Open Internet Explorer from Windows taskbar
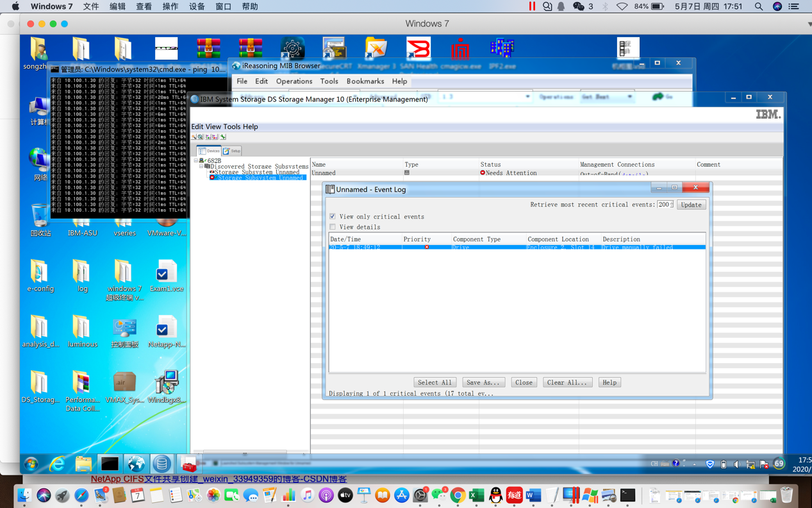The image size is (812, 508). [57, 464]
